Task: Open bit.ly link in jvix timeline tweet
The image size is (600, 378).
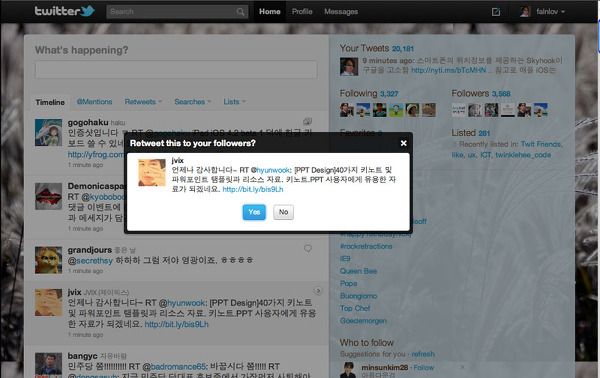Action: point(176,324)
